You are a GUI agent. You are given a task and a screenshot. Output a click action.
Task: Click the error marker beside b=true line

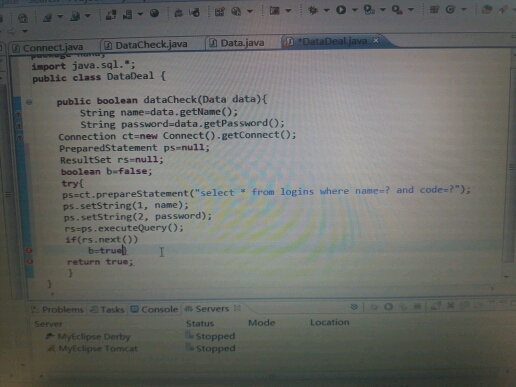[30, 250]
